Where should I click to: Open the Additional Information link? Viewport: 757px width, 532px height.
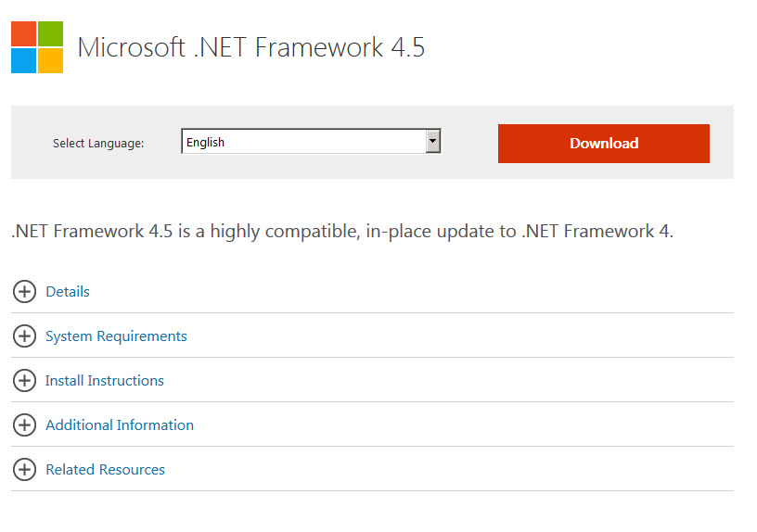120,424
